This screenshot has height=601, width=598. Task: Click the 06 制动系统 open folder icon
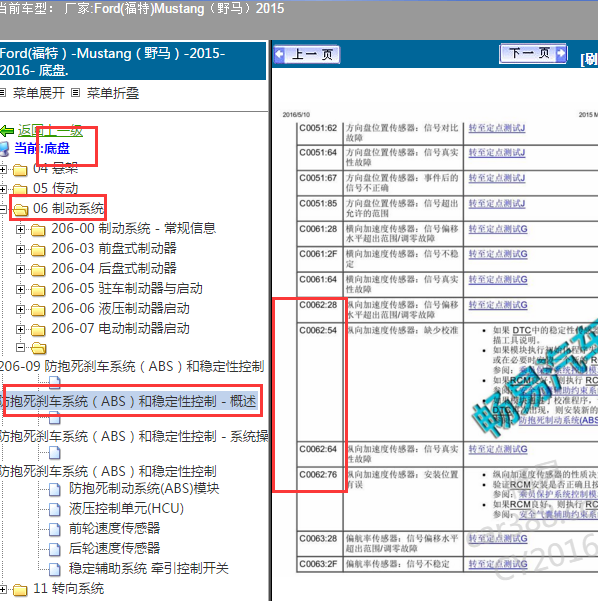tap(21, 209)
